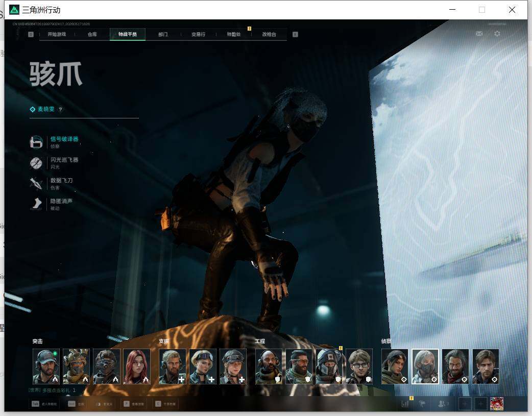532x416 pixels.
Task: Click the right nav key hint icon after 改枪台
Action: coord(295,34)
